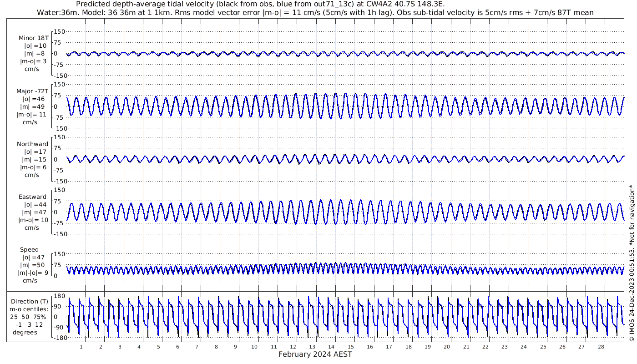This screenshot has width=637, height=364.
Task: Click the 'degrees' unit label
Action: pos(25,332)
